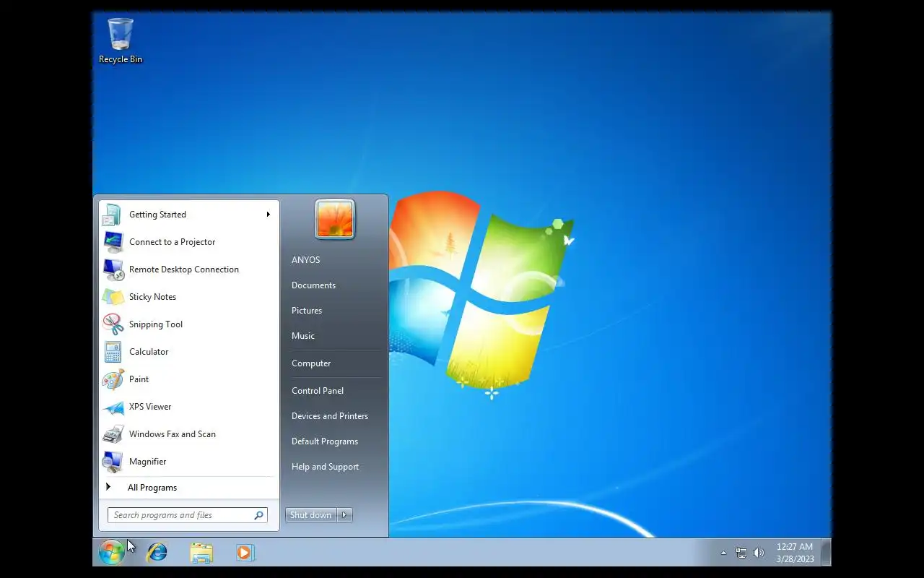Open Default Programs
The image size is (924, 578).
click(325, 441)
